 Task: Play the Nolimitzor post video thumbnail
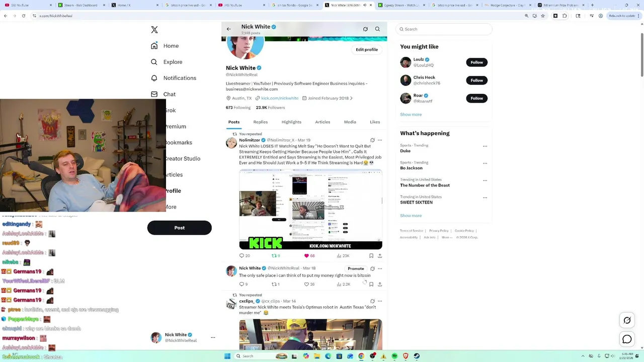click(310, 209)
